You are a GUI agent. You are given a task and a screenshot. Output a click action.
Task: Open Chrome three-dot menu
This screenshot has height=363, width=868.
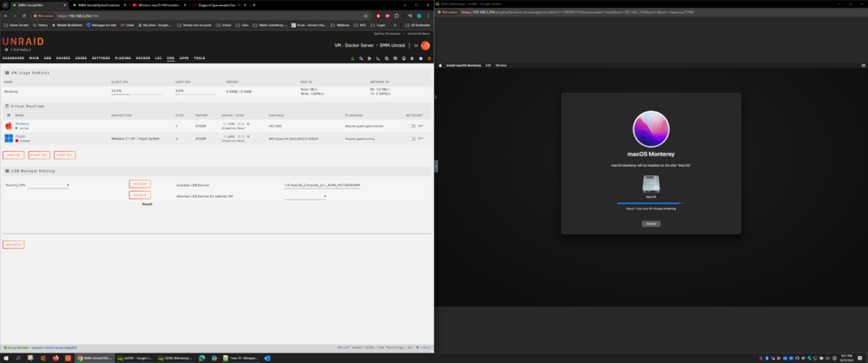click(428, 16)
